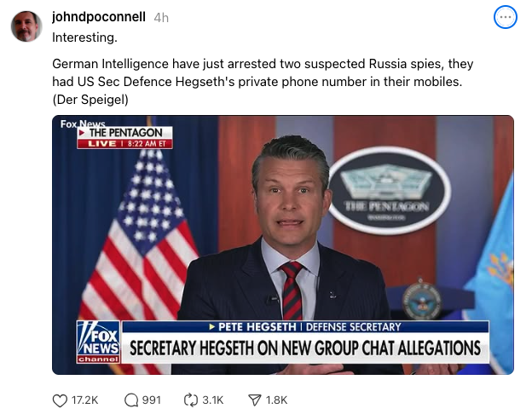This screenshot has height=420, width=532.
Task: Click 'THE PENTAGON LIVE' banner in image
Action: pos(124,138)
